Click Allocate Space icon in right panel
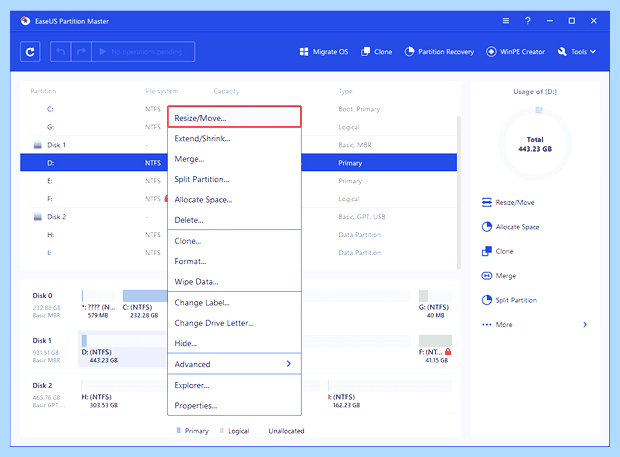The image size is (620, 457). tap(487, 227)
